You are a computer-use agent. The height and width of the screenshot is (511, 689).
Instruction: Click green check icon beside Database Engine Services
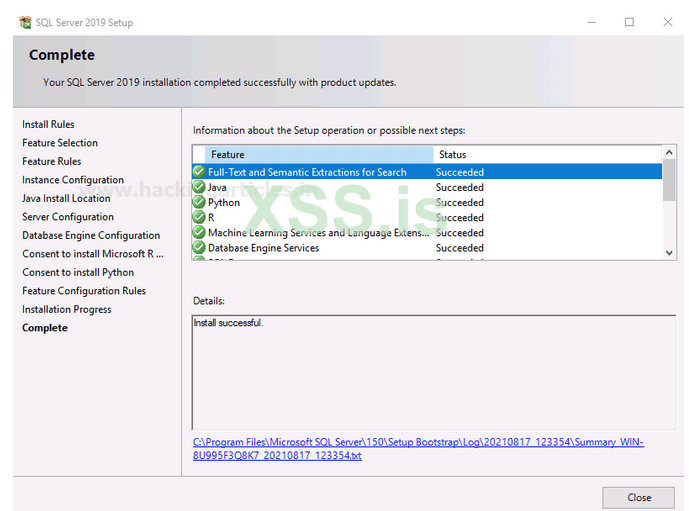tap(199, 248)
